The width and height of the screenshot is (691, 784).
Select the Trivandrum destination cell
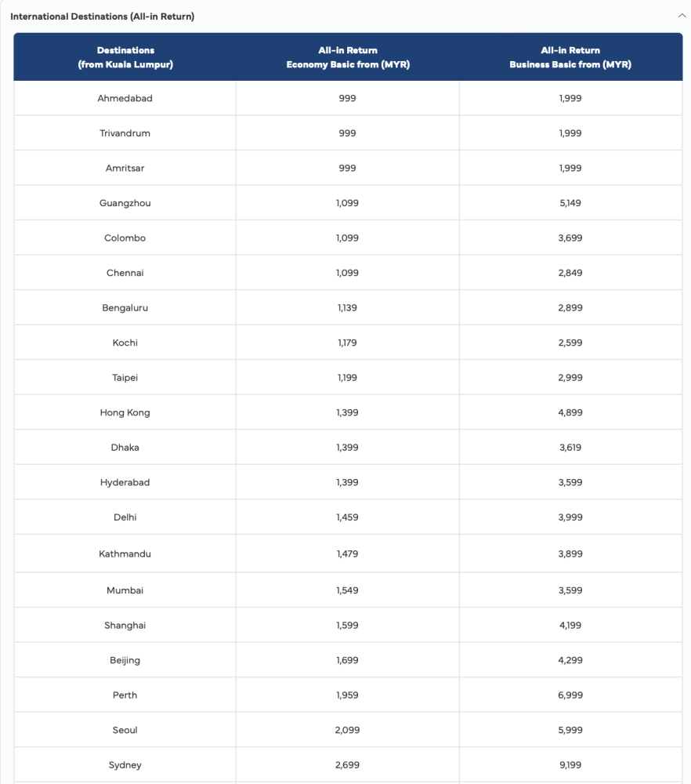click(125, 133)
